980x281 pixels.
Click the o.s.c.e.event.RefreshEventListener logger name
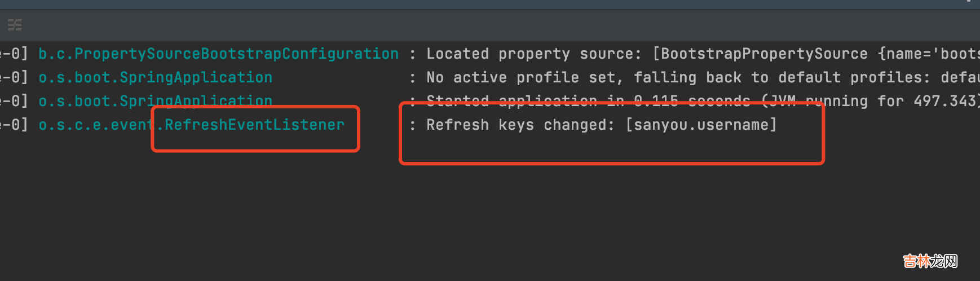[x=191, y=125]
